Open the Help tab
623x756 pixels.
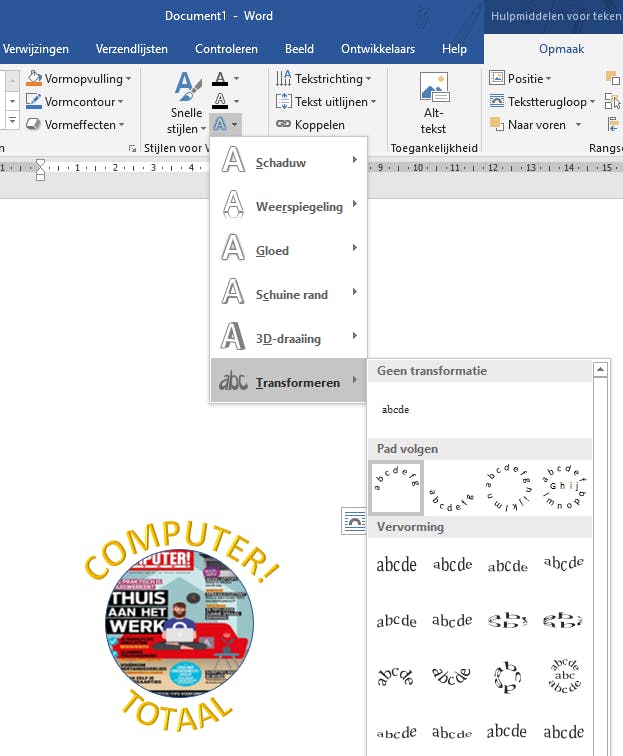click(454, 49)
